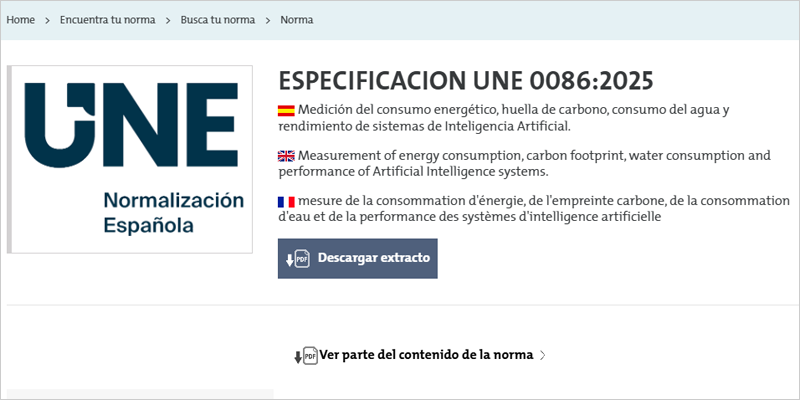800x400 pixels.
Task: Click the French flag icon
Action: 286,201
